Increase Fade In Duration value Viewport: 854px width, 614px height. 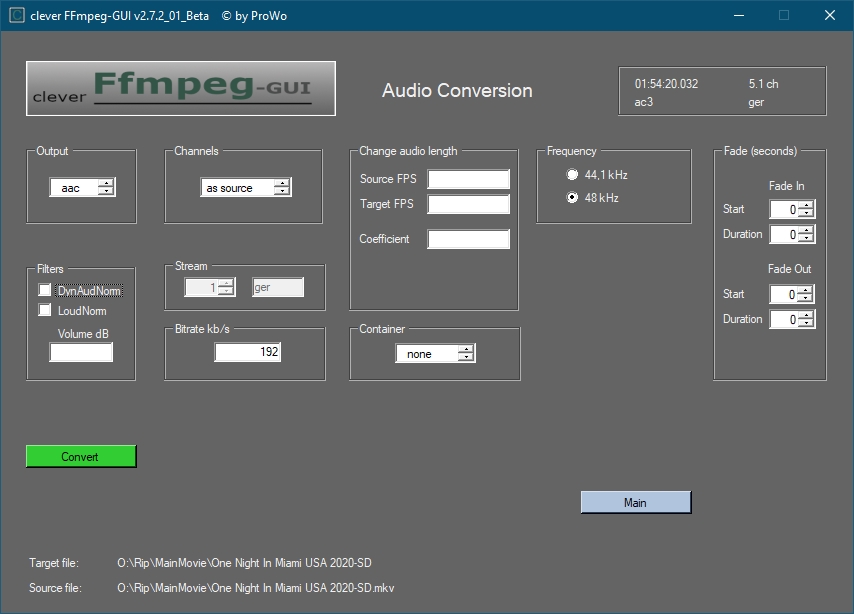point(806,230)
